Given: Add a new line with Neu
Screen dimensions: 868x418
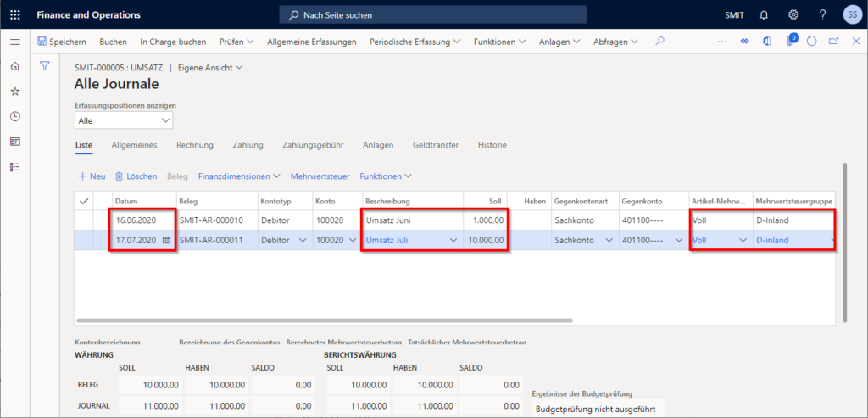Looking at the screenshot, I should (92, 176).
